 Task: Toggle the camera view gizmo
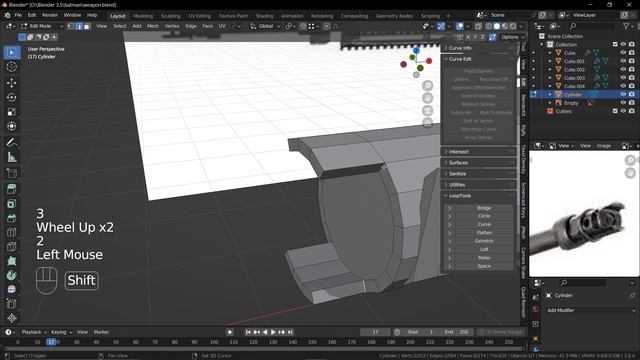[x=427, y=111]
